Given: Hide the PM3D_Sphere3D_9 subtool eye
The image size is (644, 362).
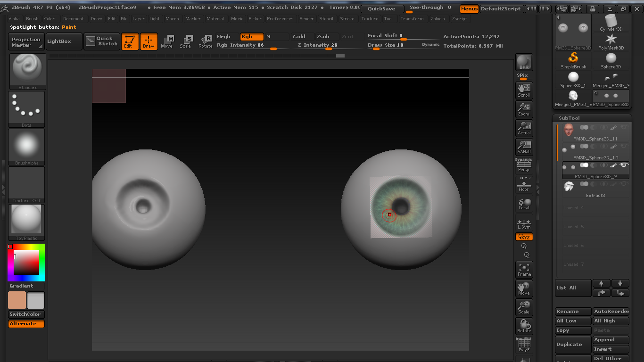Looking at the screenshot, I should click(x=624, y=165).
